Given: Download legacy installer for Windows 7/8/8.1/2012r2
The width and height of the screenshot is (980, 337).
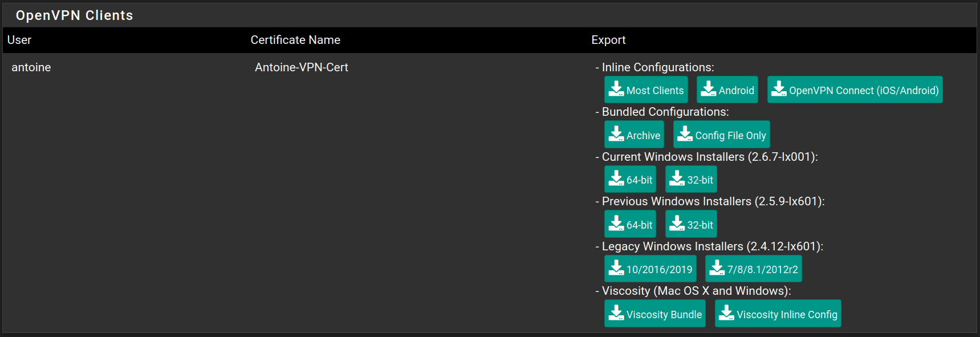Looking at the screenshot, I should [x=754, y=269].
